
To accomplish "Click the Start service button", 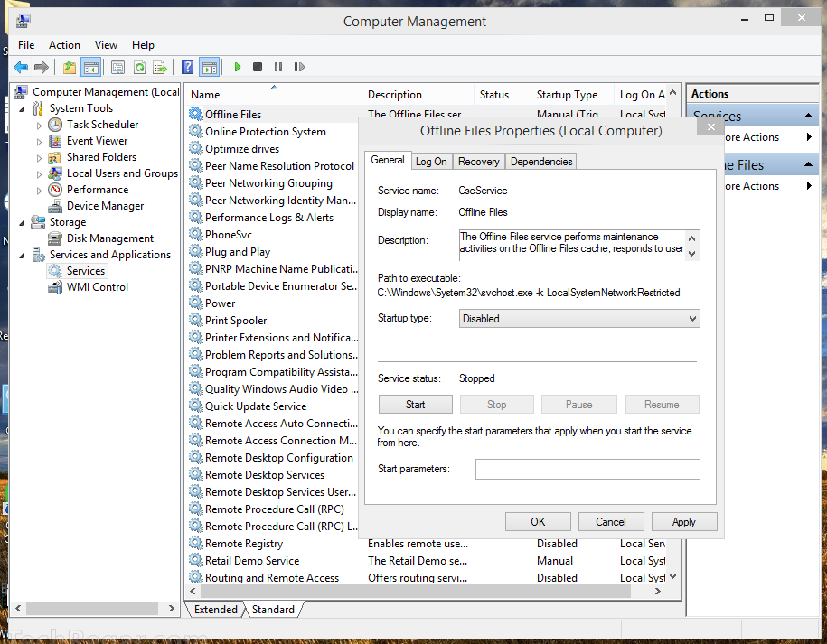I will pos(415,405).
